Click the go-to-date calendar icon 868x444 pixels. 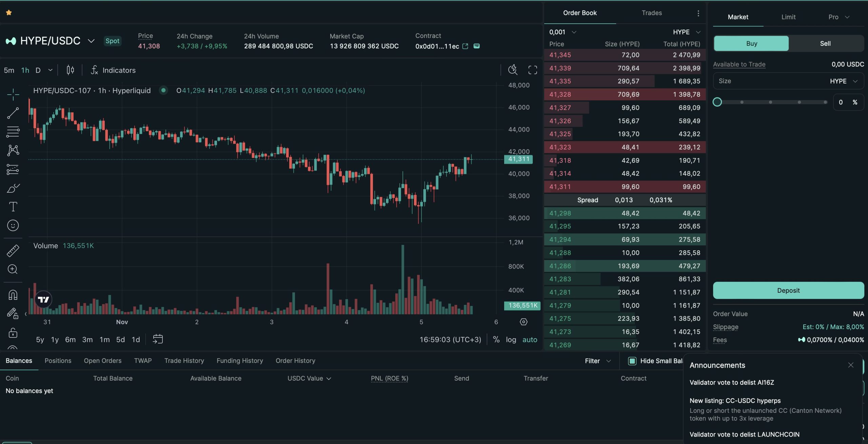[x=158, y=339]
